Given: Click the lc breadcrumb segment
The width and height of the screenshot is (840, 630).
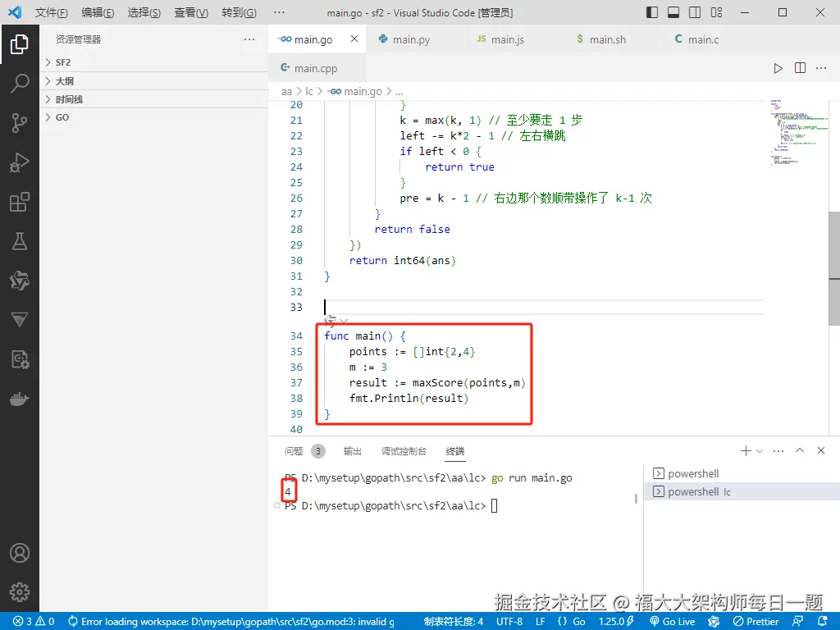Looking at the screenshot, I should [309, 92].
